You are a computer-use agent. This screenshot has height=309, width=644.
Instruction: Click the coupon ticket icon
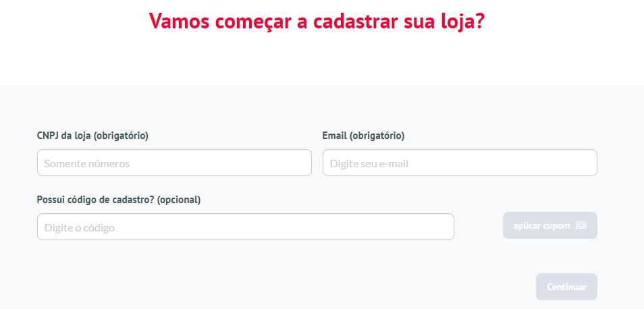pos(581,225)
